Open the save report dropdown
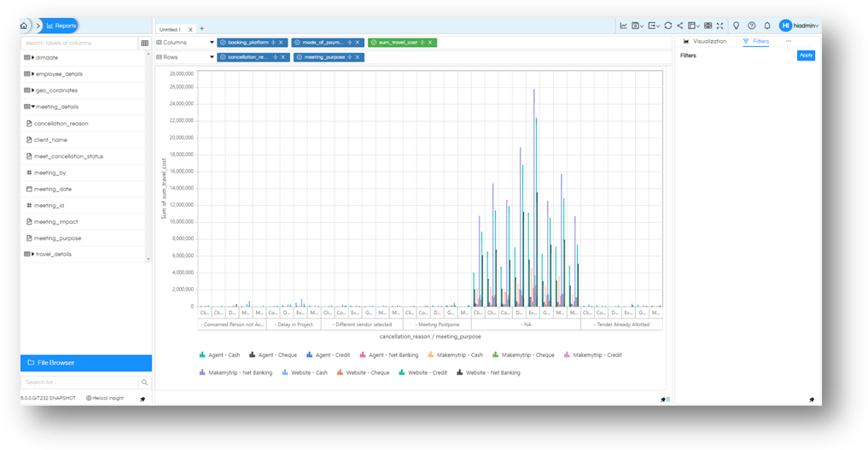 [x=638, y=26]
